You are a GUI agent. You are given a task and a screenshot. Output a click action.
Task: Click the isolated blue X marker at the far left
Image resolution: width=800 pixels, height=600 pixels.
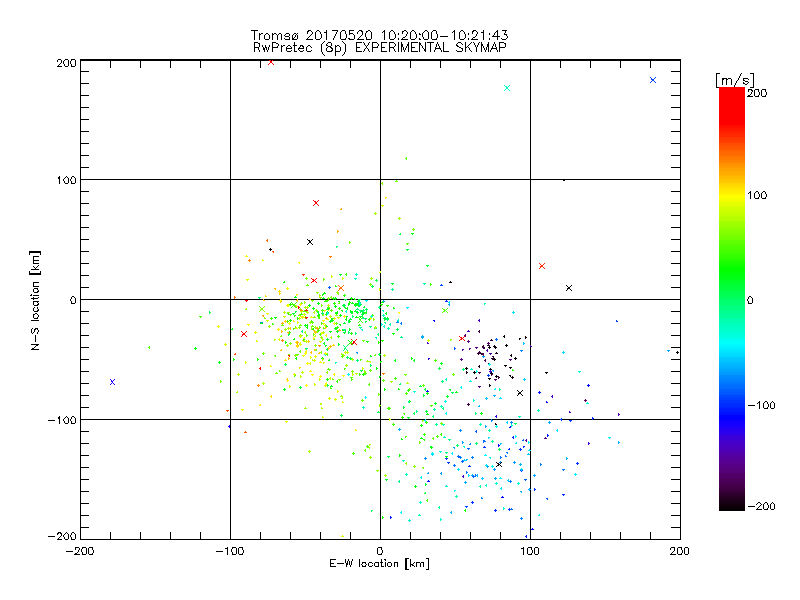pyautogui.click(x=112, y=382)
